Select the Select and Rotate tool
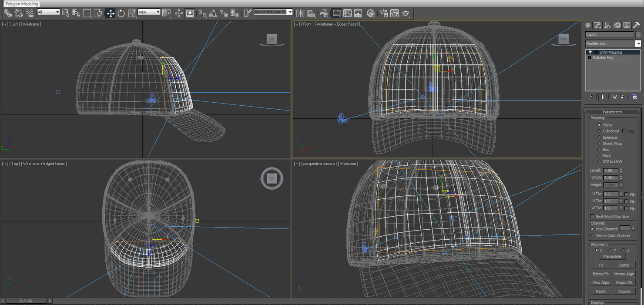The width and height of the screenshot is (644, 305). tap(121, 13)
